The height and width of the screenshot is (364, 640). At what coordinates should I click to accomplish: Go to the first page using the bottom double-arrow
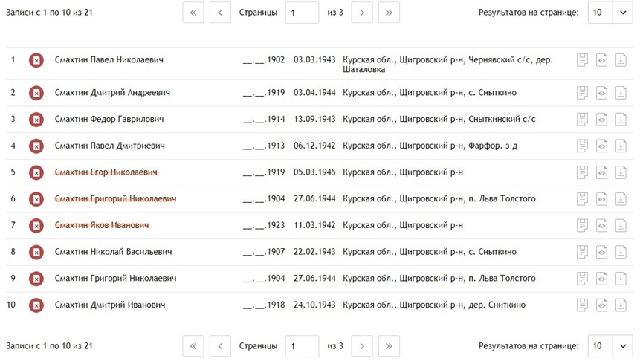pos(193,346)
